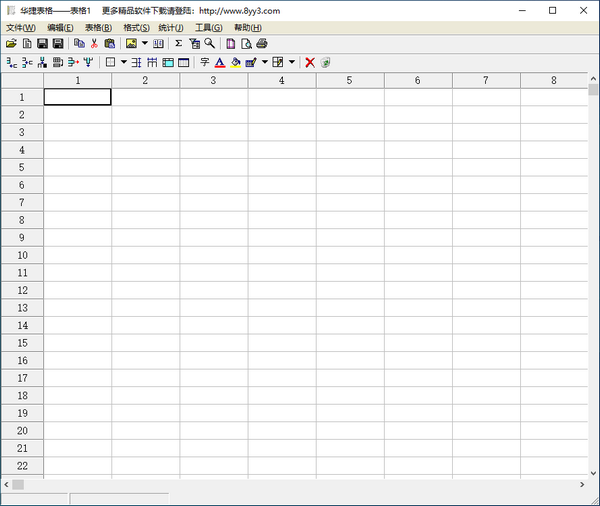The width and height of the screenshot is (600, 506).
Task: Click the horizontal scrollbar right arrow
Action: (x=582, y=484)
